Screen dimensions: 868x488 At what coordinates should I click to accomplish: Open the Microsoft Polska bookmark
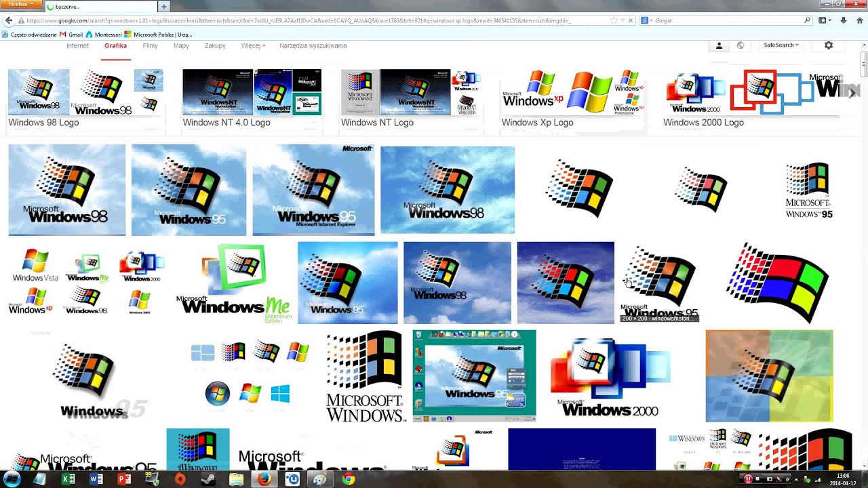point(158,34)
